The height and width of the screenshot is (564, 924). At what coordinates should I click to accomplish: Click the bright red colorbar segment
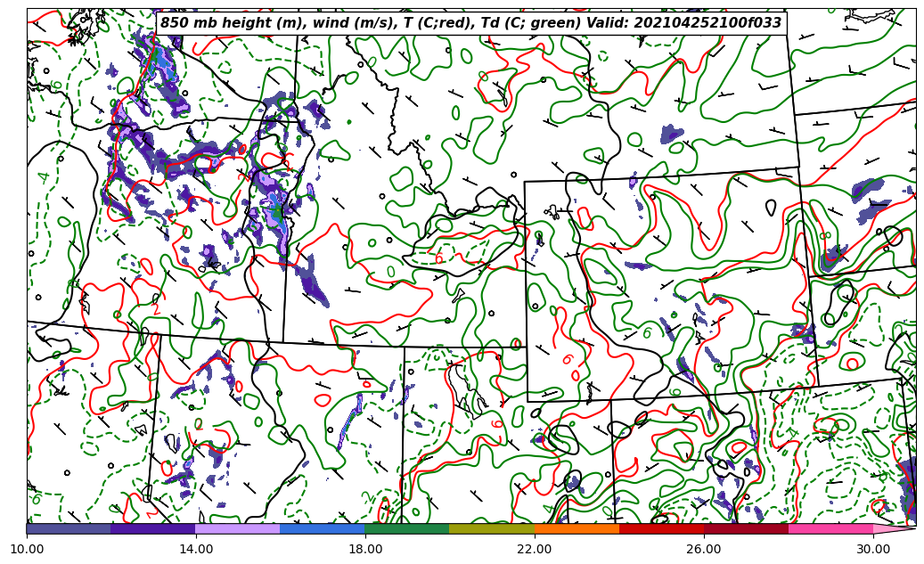(661, 528)
